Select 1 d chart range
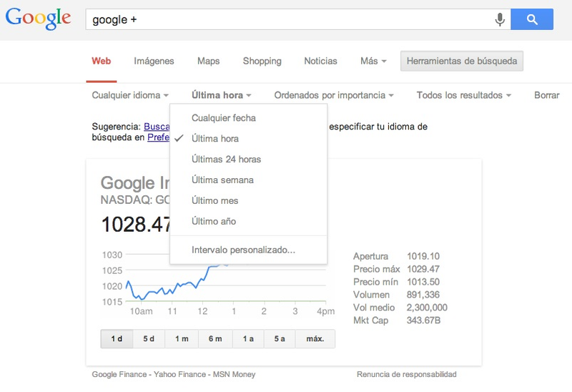Image resolution: width=572 pixels, height=392 pixels. click(117, 339)
